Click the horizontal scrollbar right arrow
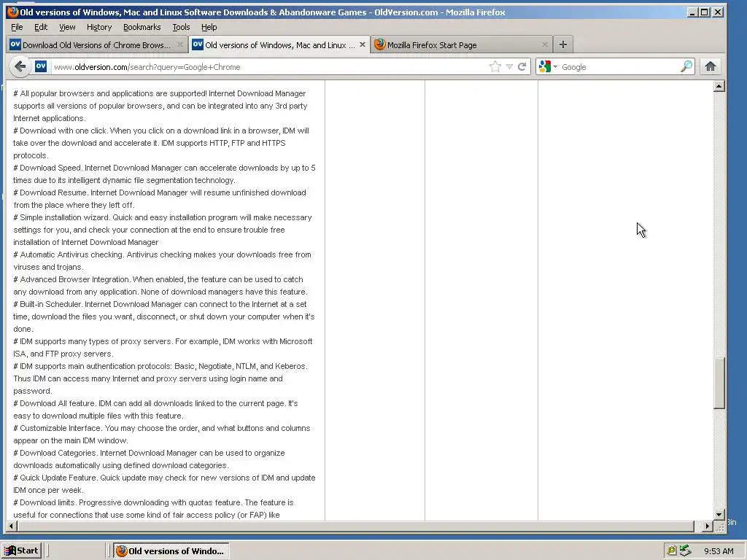Viewport: 747px width, 560px height. (708, 526)
